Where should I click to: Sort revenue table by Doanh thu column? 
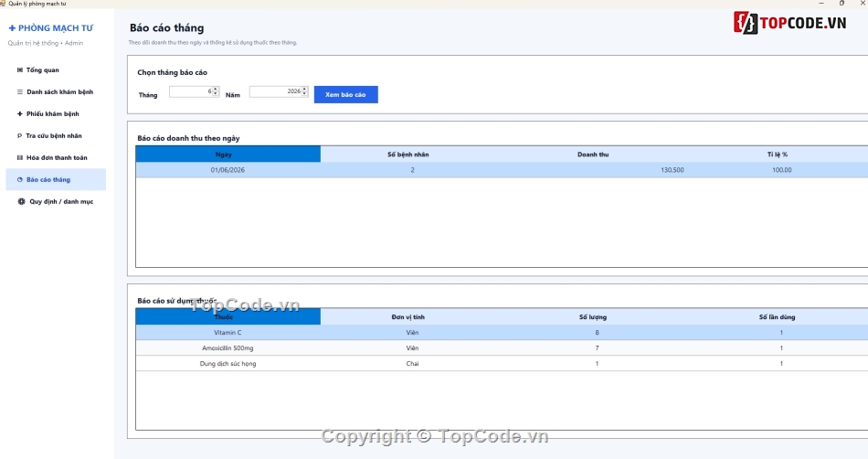[x=593, y=155]
